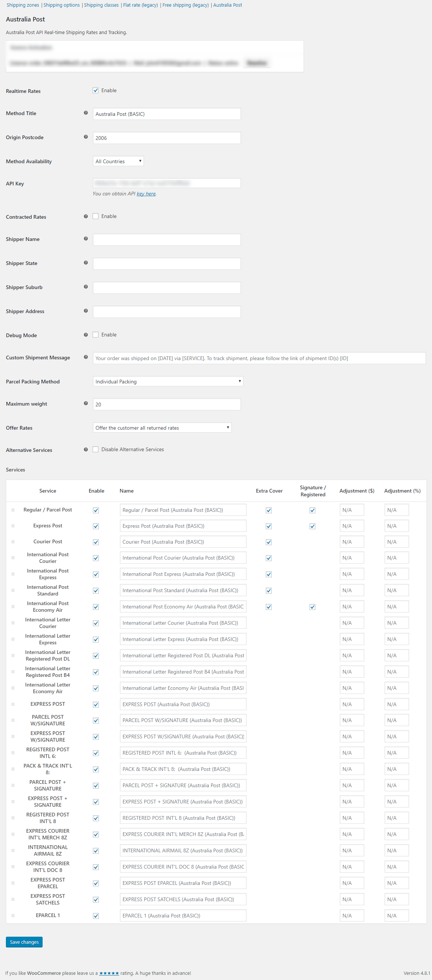432x980 pixels.
Task: Check Disable Alternative Services
Action: [96, 450]
